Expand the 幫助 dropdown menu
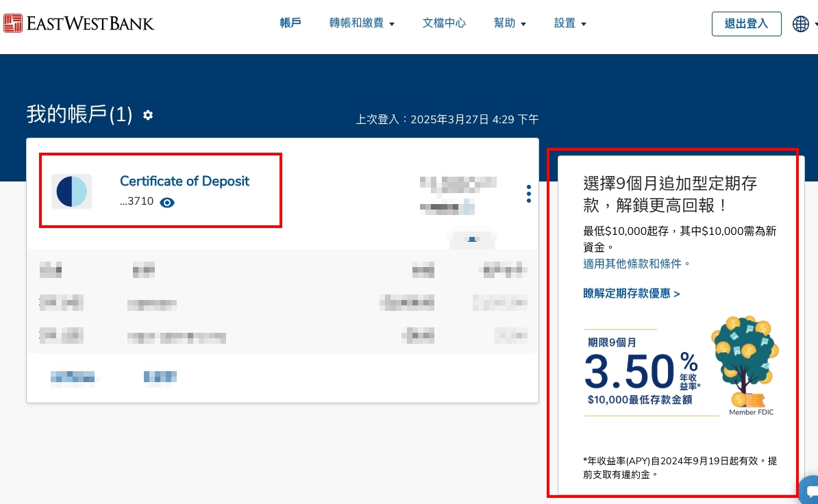 510,23
